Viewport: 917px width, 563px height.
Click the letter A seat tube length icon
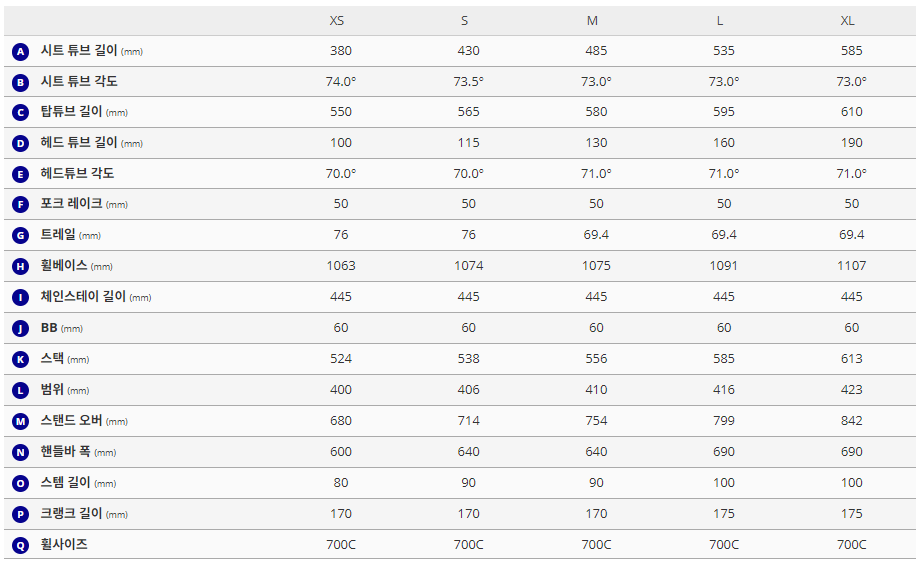click(x=21, y=51)
